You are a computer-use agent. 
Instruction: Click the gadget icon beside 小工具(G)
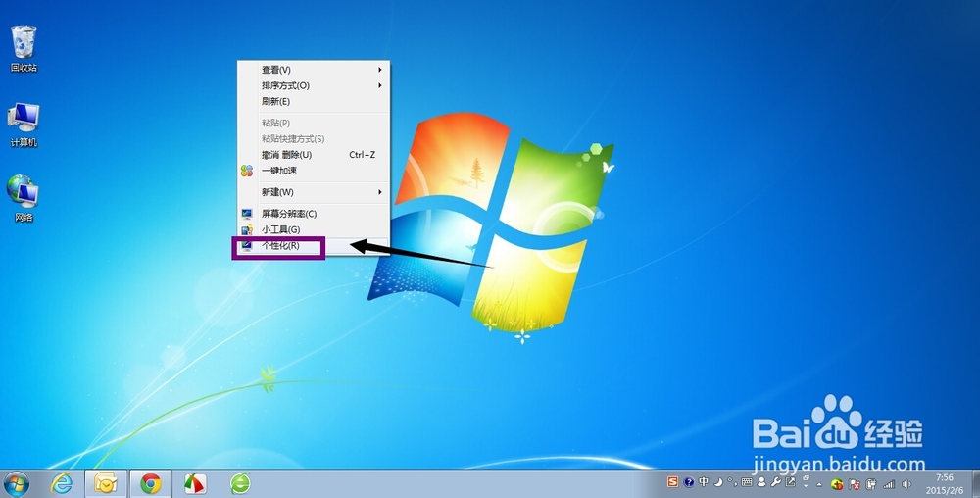coord(247,230)
